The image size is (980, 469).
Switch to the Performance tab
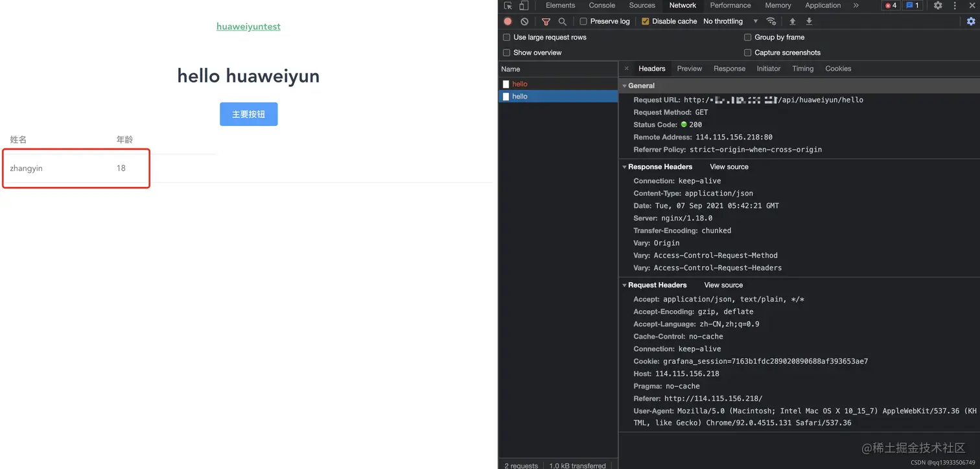[730, 5]
